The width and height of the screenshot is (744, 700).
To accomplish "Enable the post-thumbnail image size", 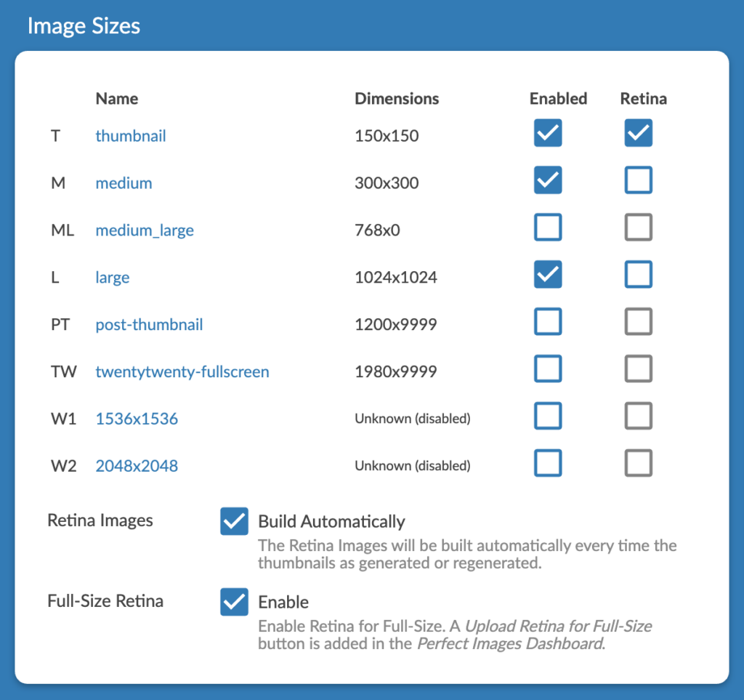I will coord(548,322).
